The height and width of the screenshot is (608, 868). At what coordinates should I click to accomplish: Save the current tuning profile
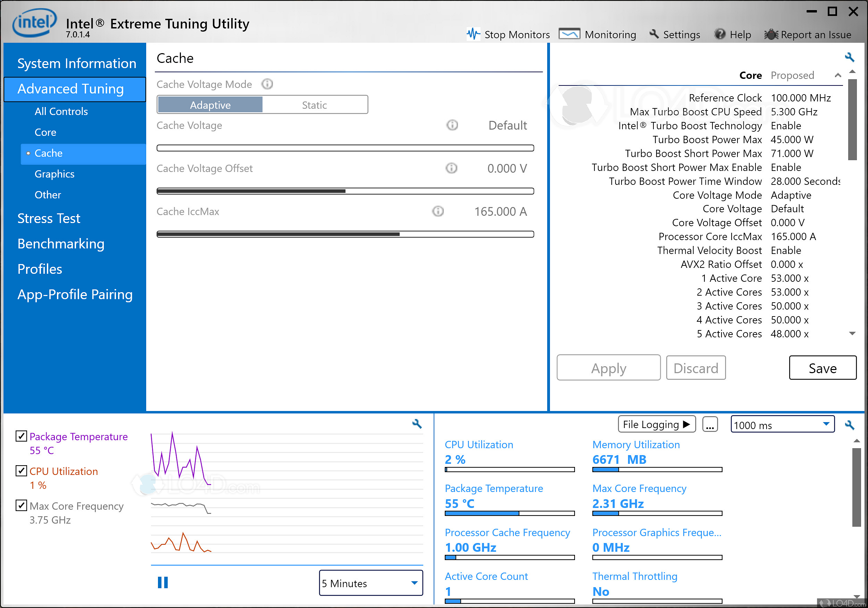click(823, 367)
